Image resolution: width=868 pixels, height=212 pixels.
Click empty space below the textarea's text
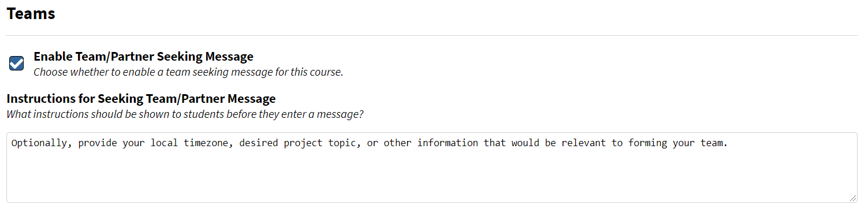click(432, 176)
